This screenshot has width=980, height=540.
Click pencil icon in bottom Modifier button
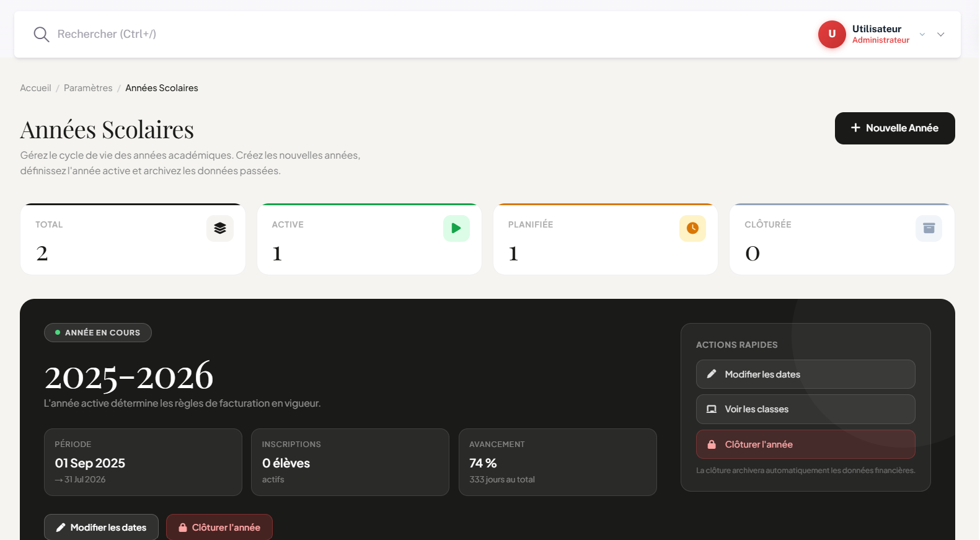click(61, 528)
